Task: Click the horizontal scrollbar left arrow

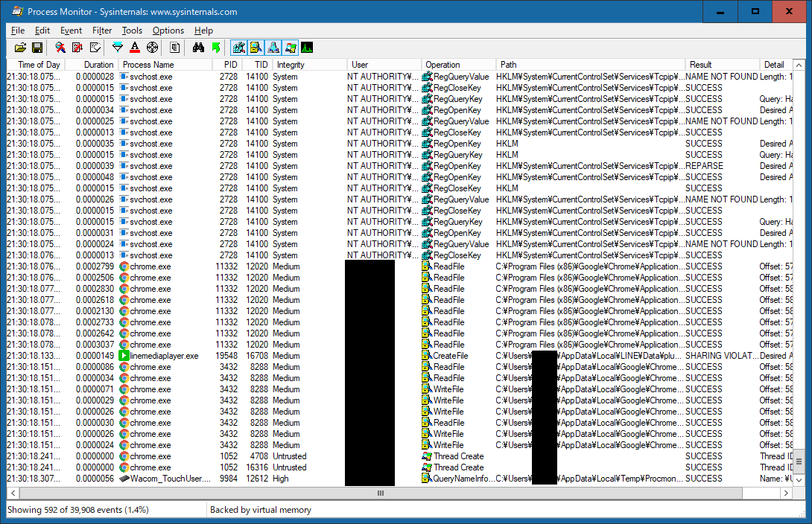Action: coord(13,493)
